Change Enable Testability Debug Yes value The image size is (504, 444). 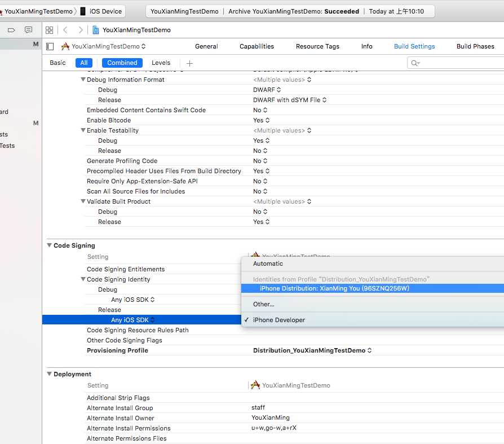(x=262, y=140)
